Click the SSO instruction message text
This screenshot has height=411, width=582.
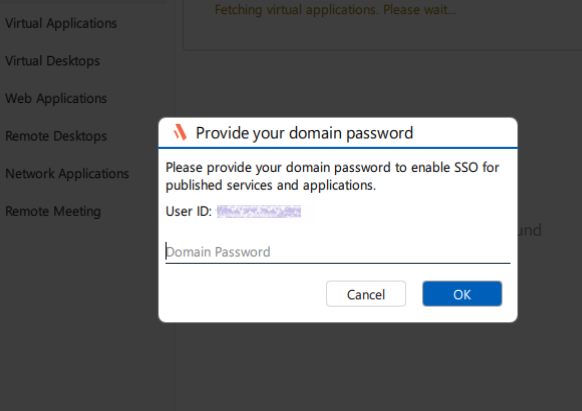tap(332, 176)
